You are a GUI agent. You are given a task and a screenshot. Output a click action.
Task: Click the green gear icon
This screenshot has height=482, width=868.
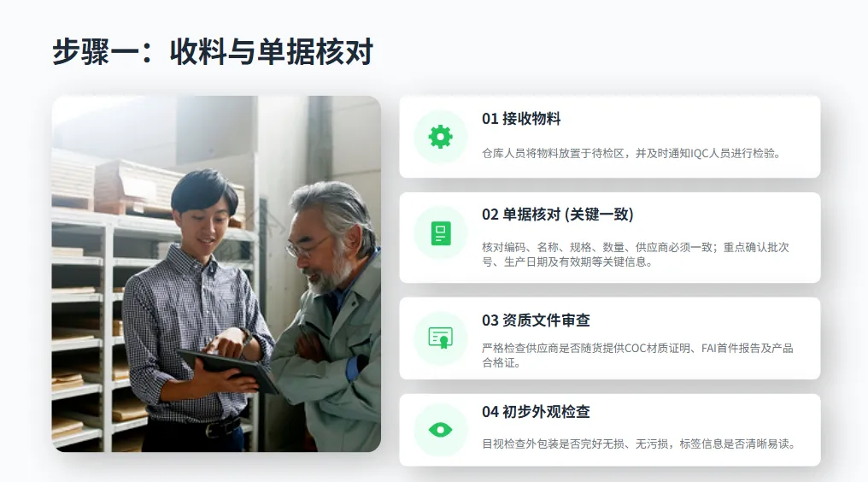pos(441,137)
